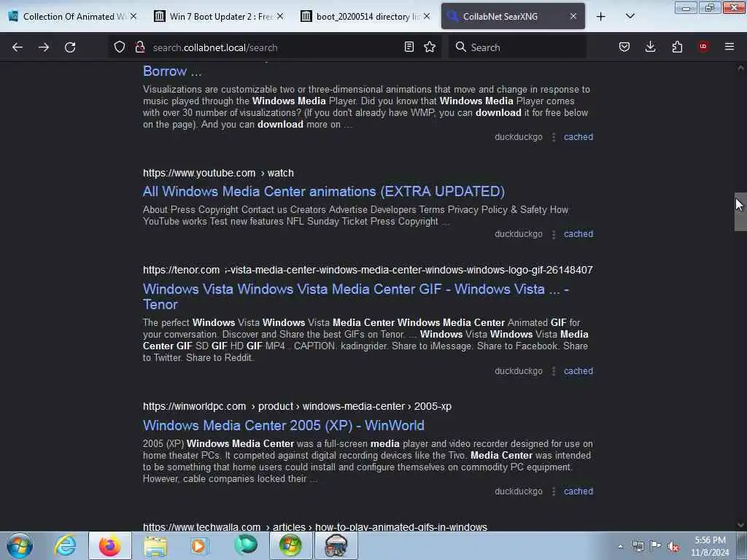Open cached link for WinWorld result
Image resolution: width=747 pixels, height=560 pixels.
(578, 491)
